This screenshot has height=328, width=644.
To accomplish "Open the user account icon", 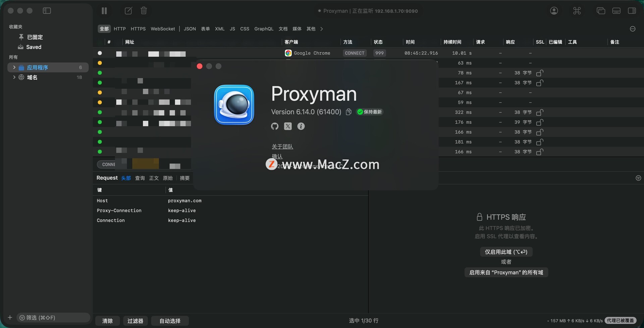I will pyautogui.click(x=554, y=11).
